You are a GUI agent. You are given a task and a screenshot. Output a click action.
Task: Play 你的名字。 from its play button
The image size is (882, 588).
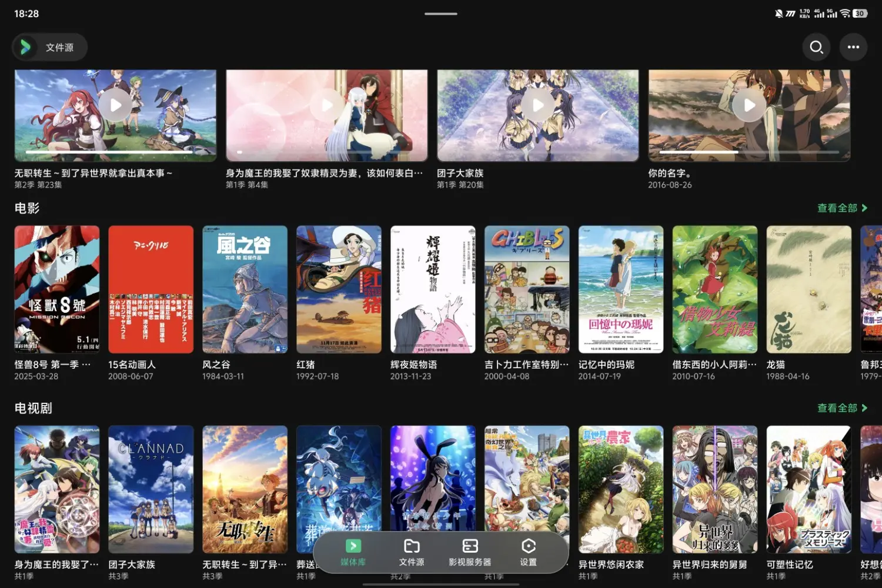749,105
